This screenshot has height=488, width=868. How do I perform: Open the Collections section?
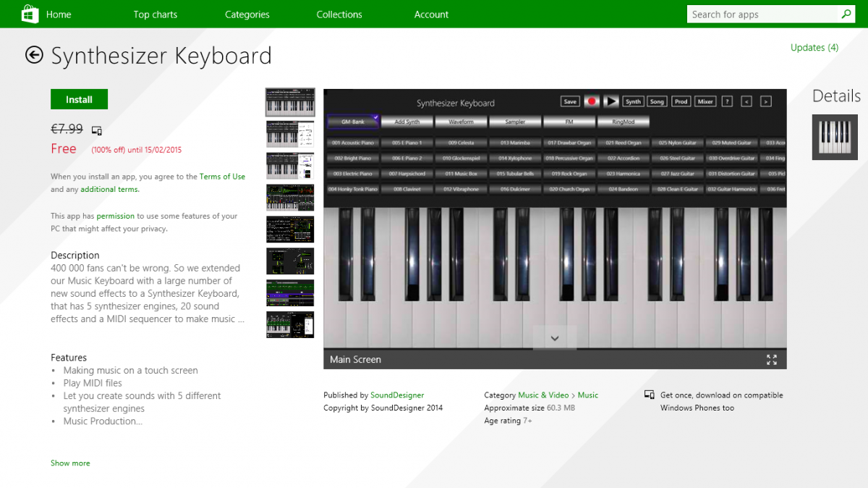pyautogui.click(x=339, y=14)
